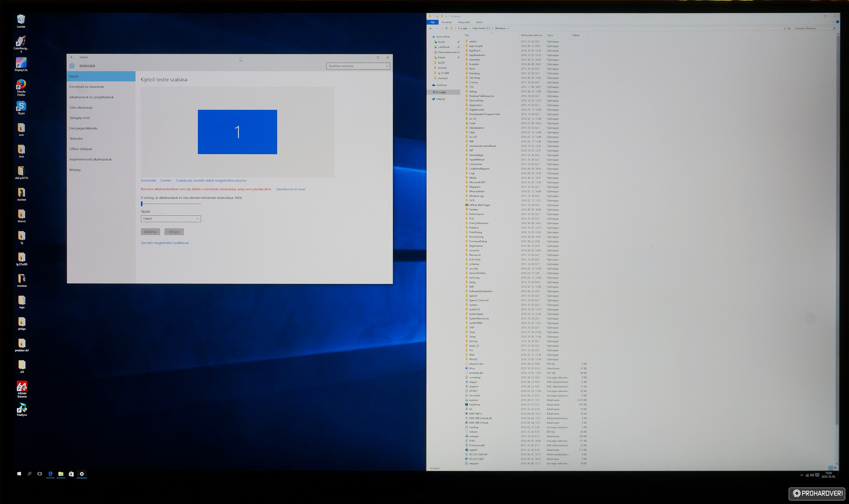
Task: Switch to the Kezdőlap ribbon tab
Action: click(x=447, y=22)
